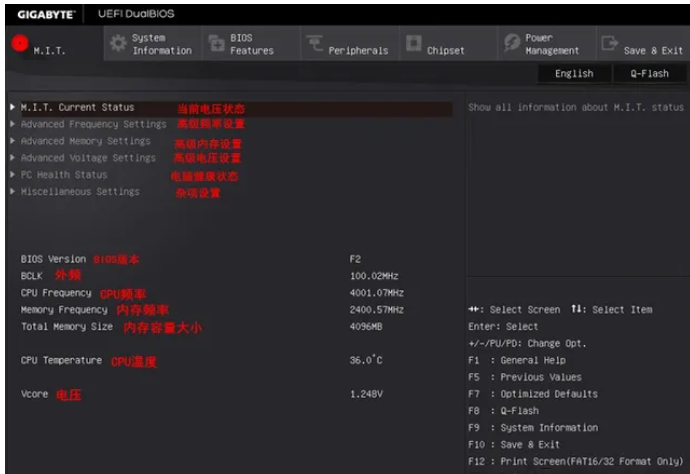
Task: Switch to the BIOS Features tab
Action: 251,44
